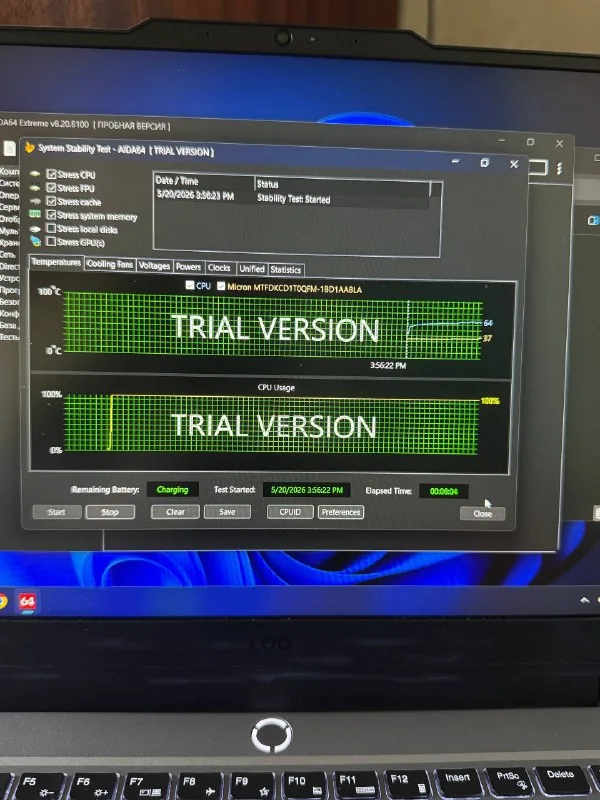Click the report page icon in AIDA64 toolbar

coord(9,148)
